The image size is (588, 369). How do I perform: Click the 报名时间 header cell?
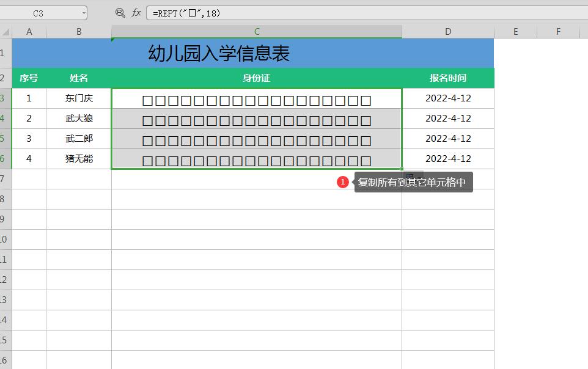448,78
